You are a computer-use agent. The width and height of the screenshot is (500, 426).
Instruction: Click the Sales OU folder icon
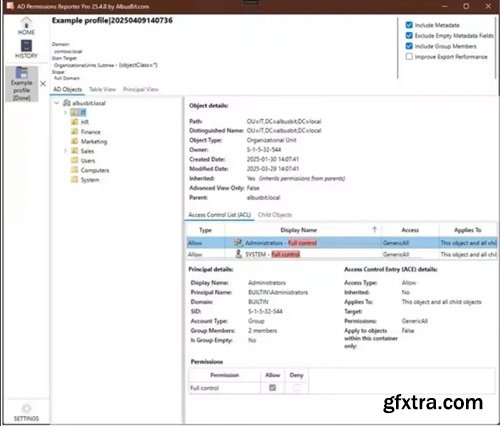click(75, 151)
